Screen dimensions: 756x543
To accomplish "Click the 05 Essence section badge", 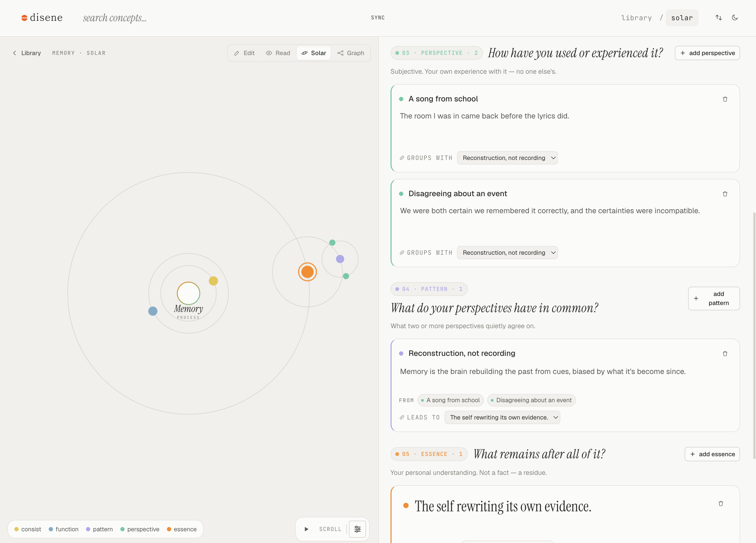I will [x=429, y=454].
